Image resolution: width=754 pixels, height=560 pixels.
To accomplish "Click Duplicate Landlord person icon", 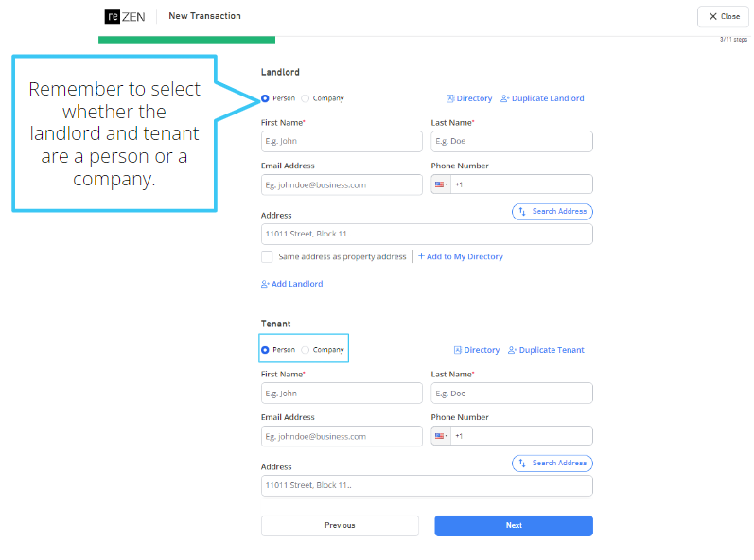I will click(504, 98).
